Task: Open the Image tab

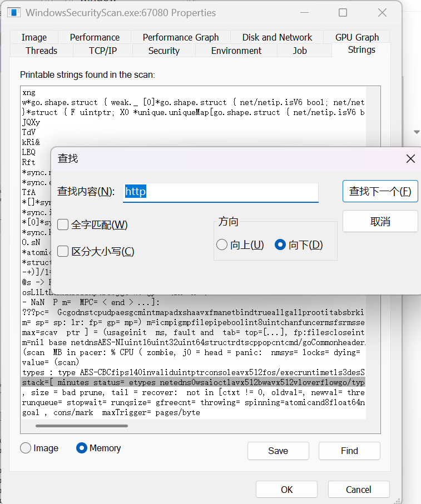Action: pyautogui.click(x=34, y=37)
